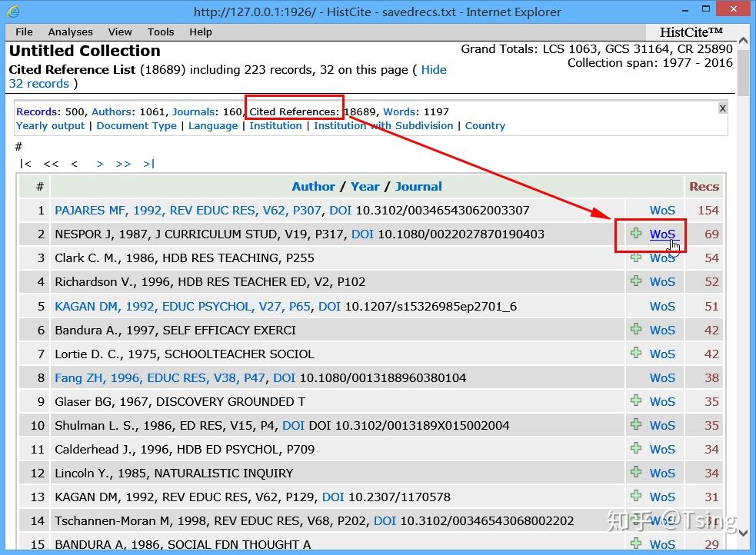Screen dimensions: 756x555
Task: Open the Yearly output analysis
Action: point(50,126)
